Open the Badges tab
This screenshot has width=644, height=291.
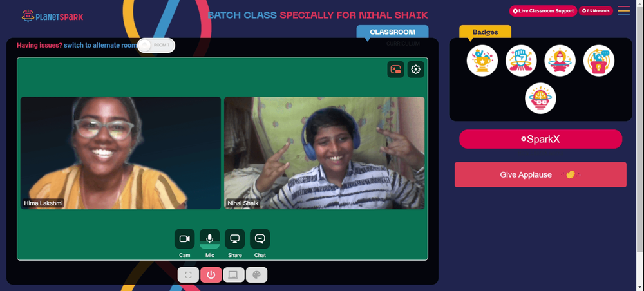point(485,32)
